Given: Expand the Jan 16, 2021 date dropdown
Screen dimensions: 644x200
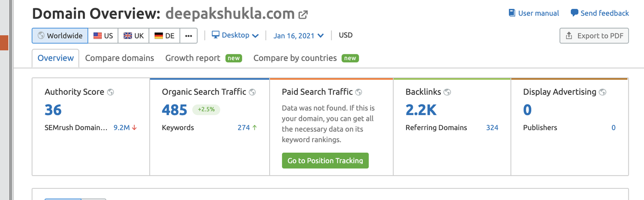Looking at the screenshot, I should (x=299, y=36).
